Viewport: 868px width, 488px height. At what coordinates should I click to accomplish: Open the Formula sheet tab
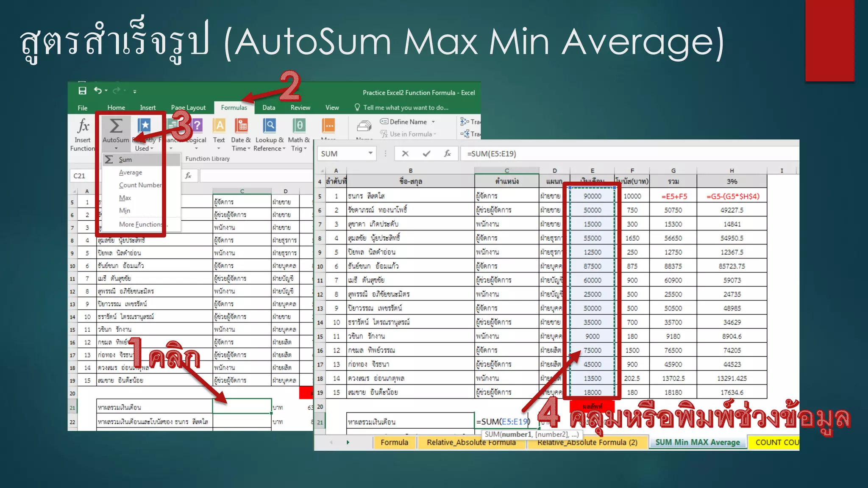(x=394, y=442)
